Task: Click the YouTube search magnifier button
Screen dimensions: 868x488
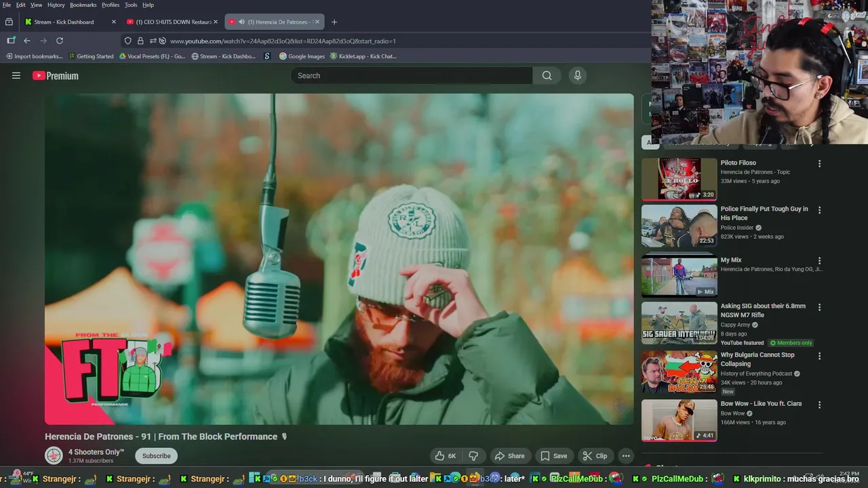Action: pyautogui.click(x=547, y=76)
